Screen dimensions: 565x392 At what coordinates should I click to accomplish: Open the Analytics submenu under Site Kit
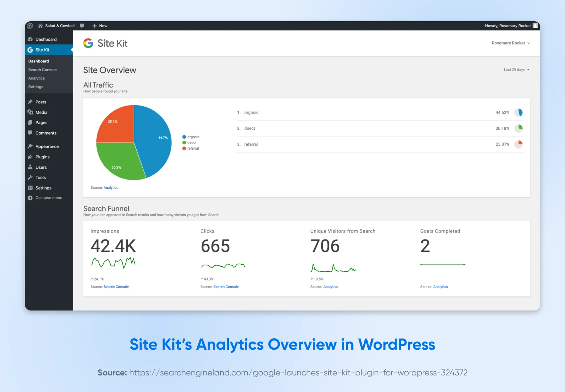(36, 78)
